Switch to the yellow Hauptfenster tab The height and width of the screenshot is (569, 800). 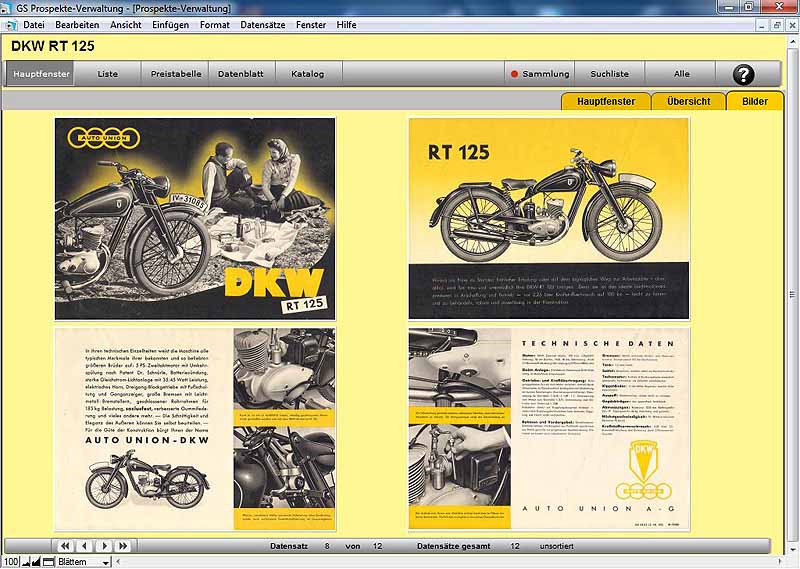point(606,102)
